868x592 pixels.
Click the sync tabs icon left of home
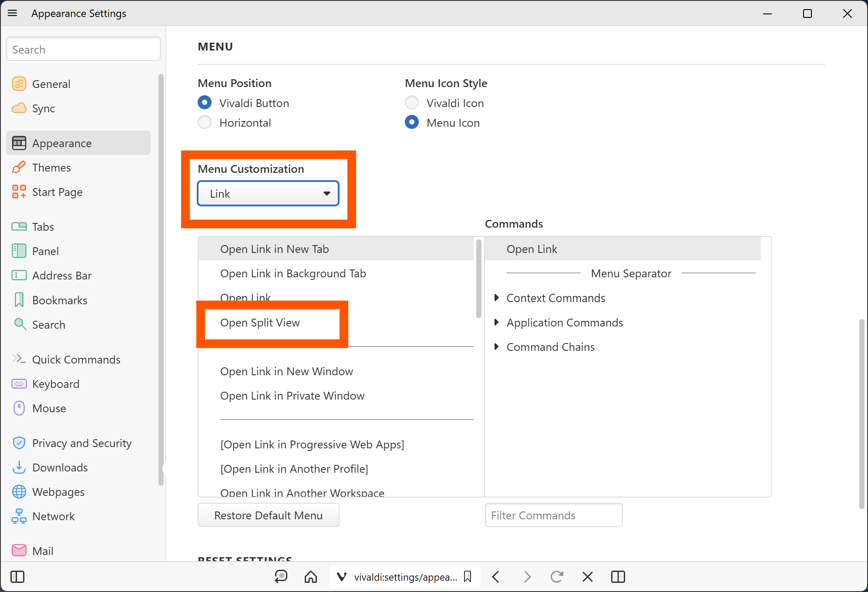(281, 577)
